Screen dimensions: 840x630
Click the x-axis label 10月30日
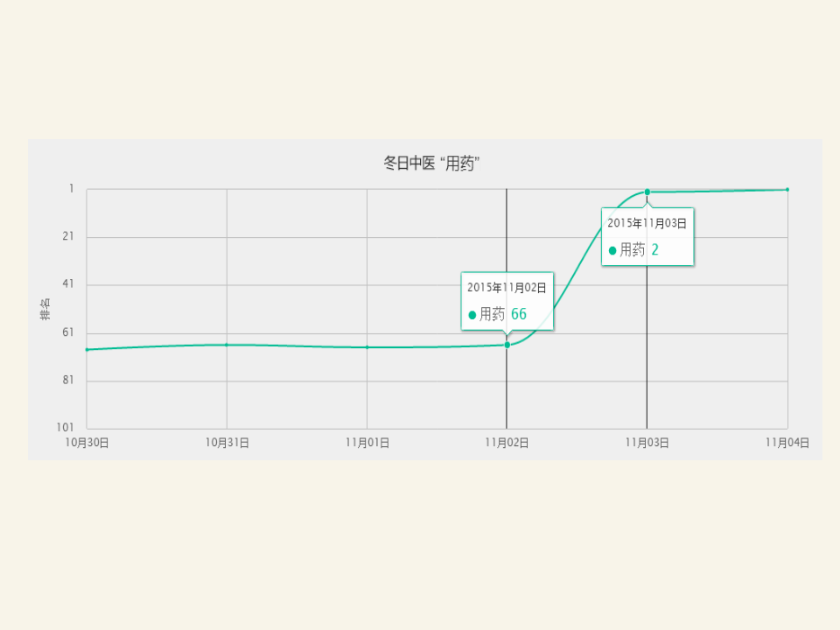coord(87,443)
